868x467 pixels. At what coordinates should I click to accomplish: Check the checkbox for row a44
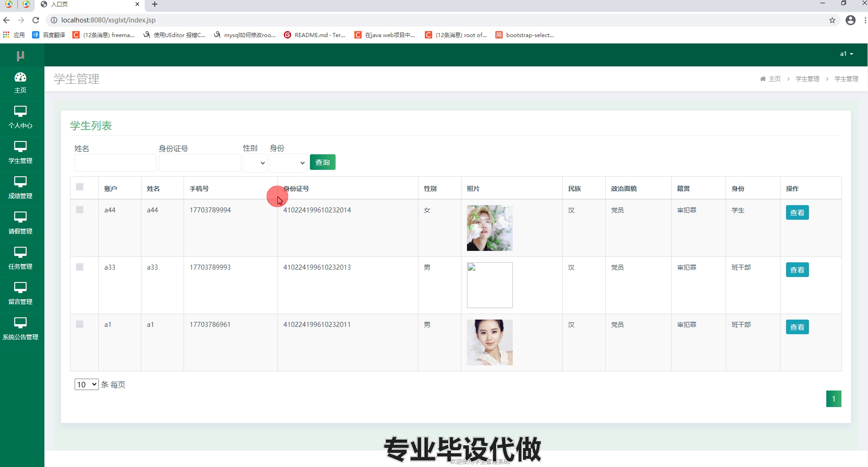[x=80, y=210]
